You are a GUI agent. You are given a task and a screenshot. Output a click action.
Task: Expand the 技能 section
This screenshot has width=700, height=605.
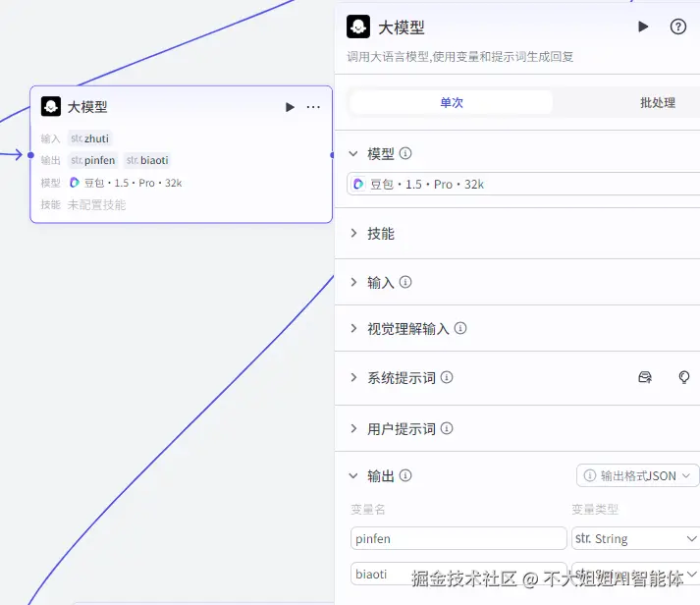pyautogui.click(x=353, y=233)
